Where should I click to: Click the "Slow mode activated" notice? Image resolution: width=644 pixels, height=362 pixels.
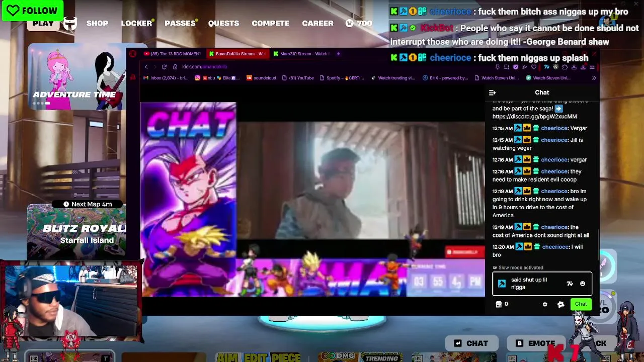(x=518, y=267)
